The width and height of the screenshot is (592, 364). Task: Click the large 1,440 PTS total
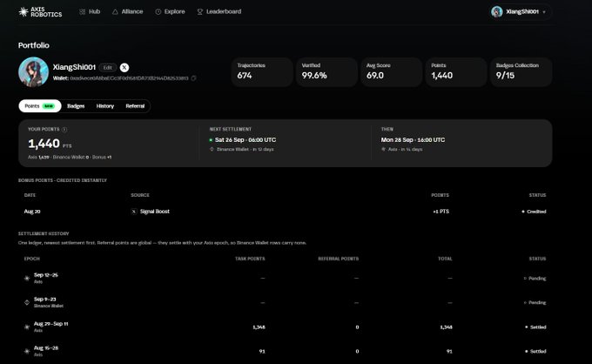coord(50,144)
